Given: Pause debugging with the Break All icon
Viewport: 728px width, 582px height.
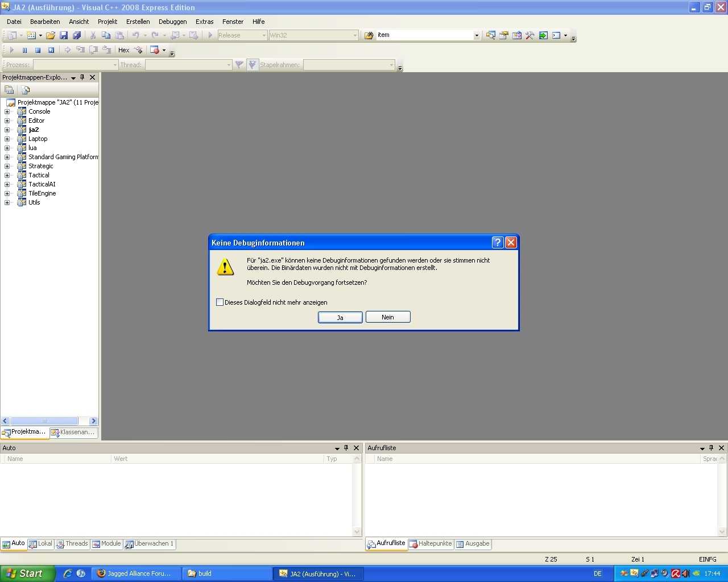Looking at the screenshot, I should tap(24, 50).
